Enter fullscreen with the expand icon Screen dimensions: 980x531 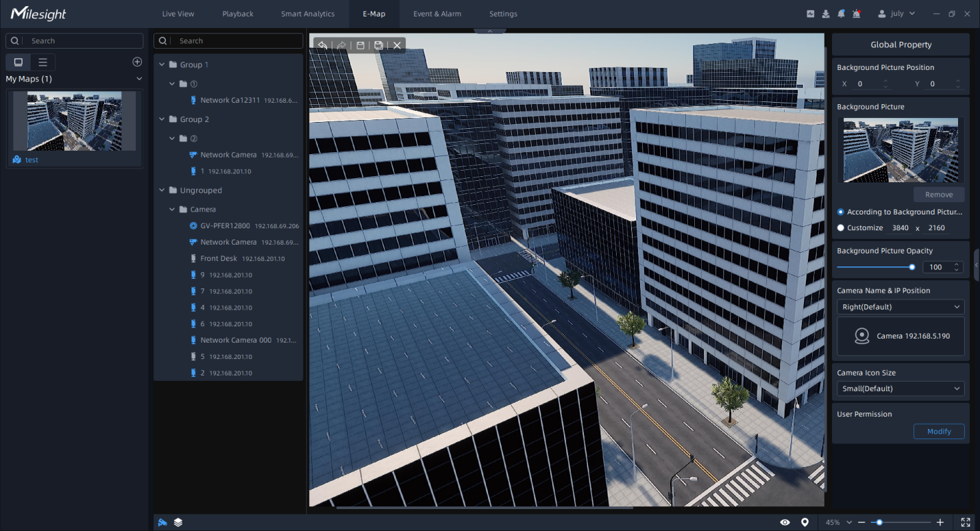966,522
